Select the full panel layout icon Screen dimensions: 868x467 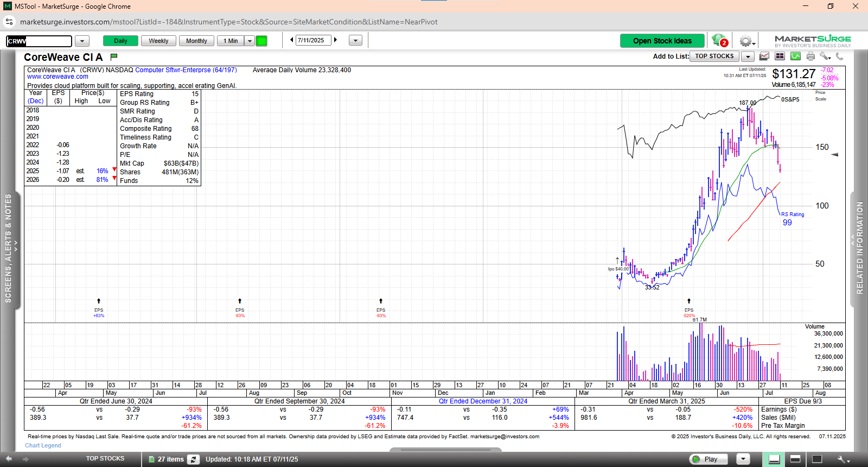816,459
